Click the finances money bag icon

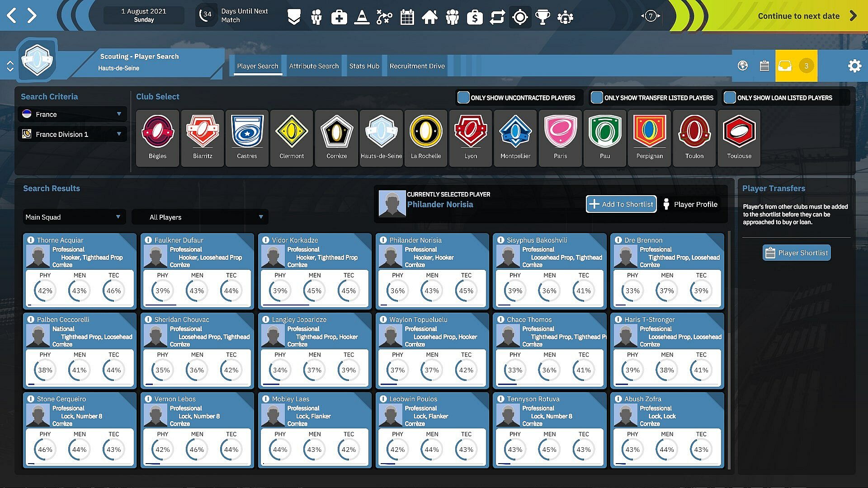(475, 17)
